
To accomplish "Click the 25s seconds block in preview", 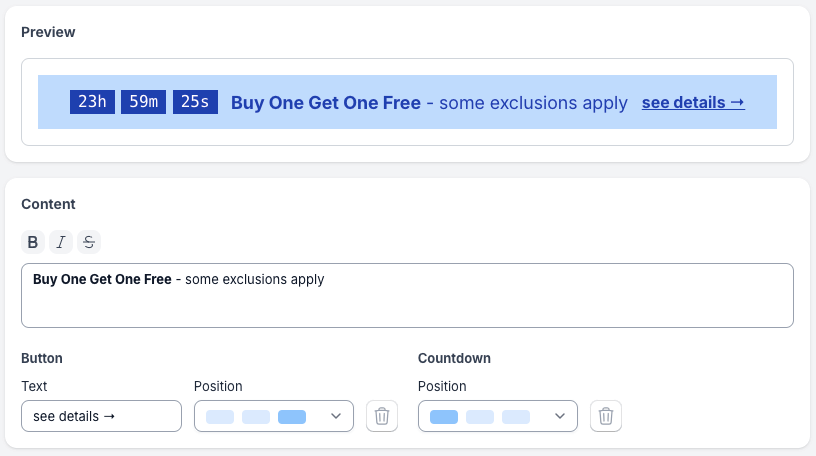I will 195,102.
